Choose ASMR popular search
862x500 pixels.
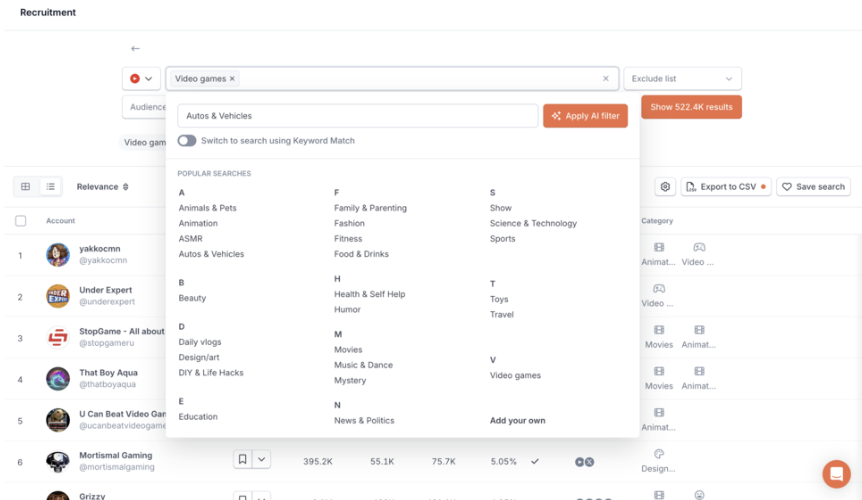click(x=190, y=238)
